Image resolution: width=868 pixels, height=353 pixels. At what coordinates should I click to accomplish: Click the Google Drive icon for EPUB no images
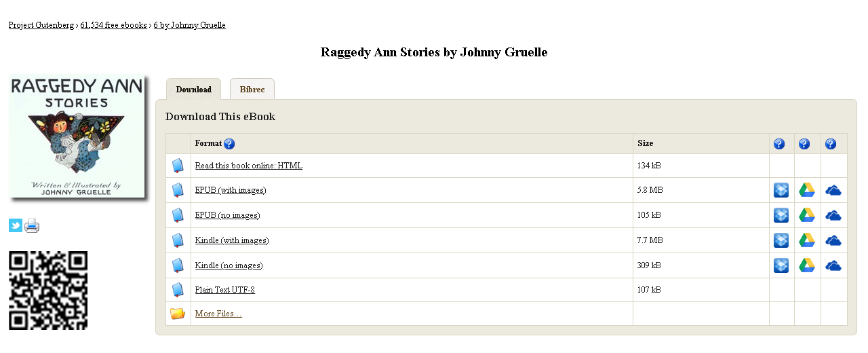[806, 215]
